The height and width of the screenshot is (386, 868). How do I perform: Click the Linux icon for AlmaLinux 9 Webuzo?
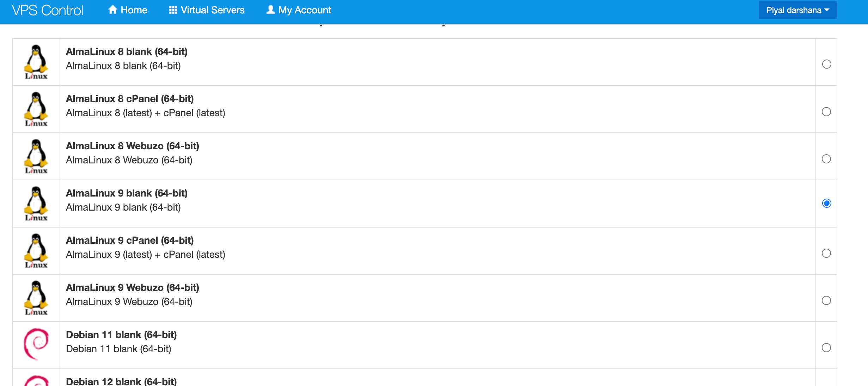36,298
